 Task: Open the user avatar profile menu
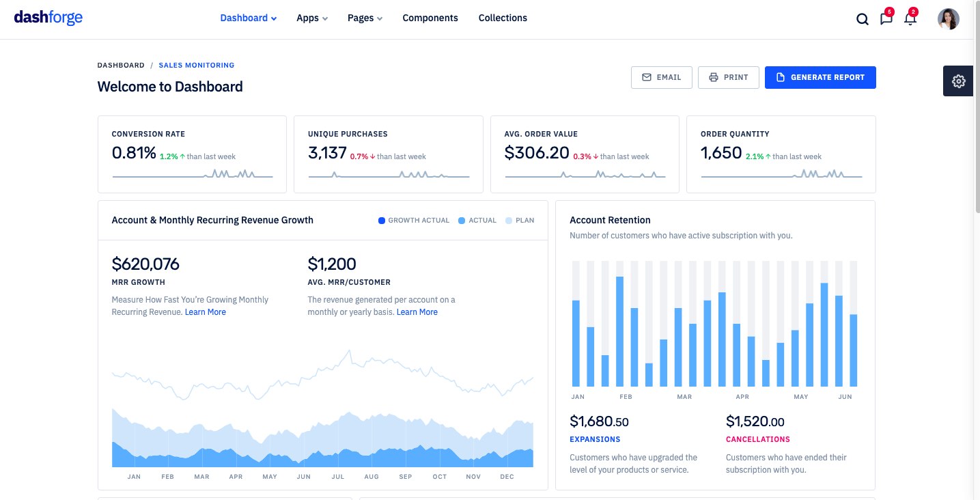(x=949, y=19)
